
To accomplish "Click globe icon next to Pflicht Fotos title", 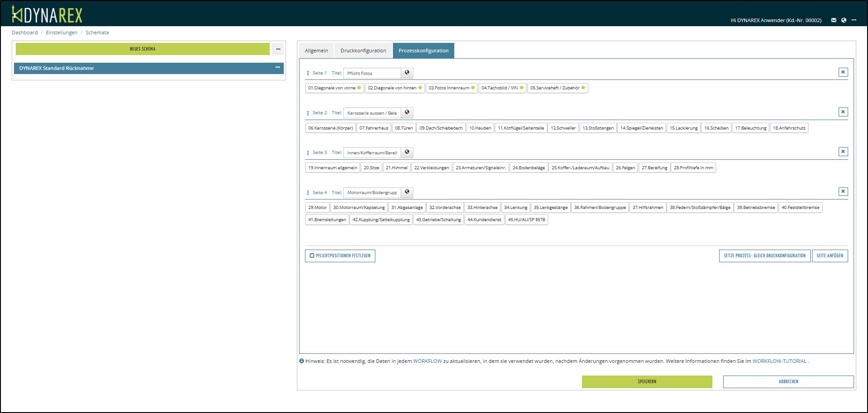I will click(407, 73).
